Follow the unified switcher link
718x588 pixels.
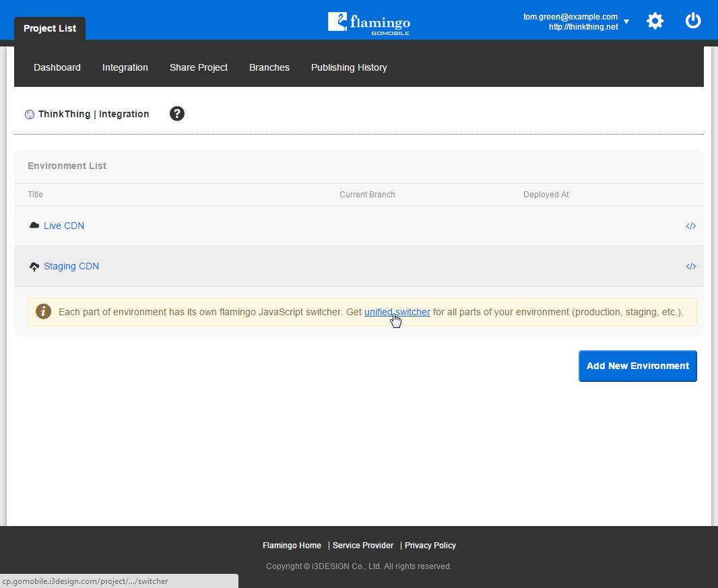tap(397, 312)
